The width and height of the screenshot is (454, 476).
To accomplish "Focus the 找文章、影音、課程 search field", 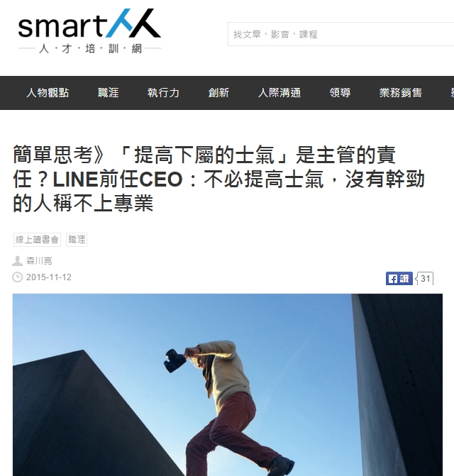I will click(x=340, y=34).
